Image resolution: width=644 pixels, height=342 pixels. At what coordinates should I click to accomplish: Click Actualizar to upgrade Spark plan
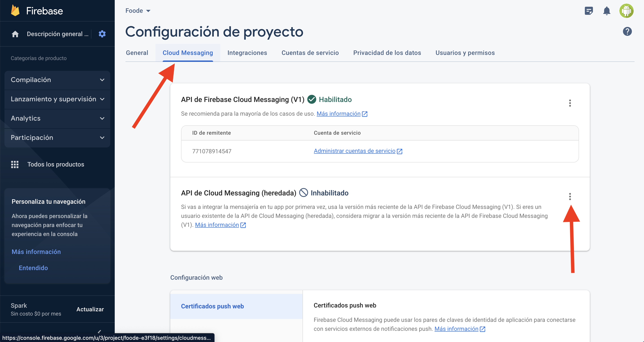(90, 309)
